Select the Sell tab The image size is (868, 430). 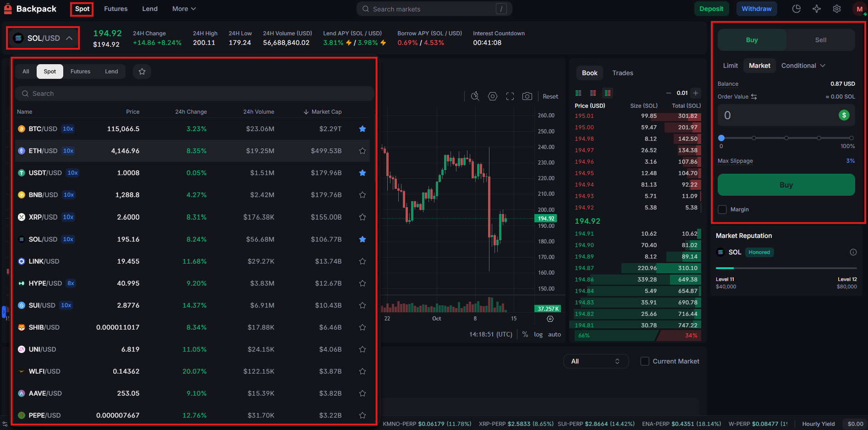[821, 40]
